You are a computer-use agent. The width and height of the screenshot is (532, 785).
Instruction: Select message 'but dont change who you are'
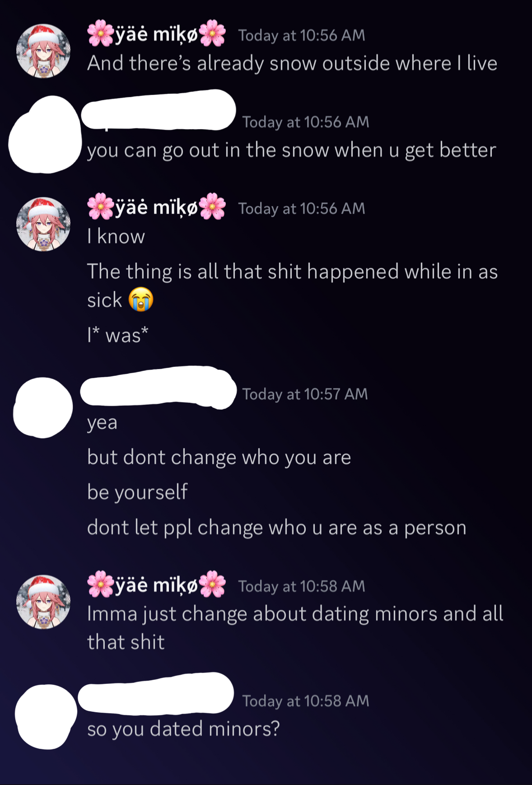[x=219, y=457]
